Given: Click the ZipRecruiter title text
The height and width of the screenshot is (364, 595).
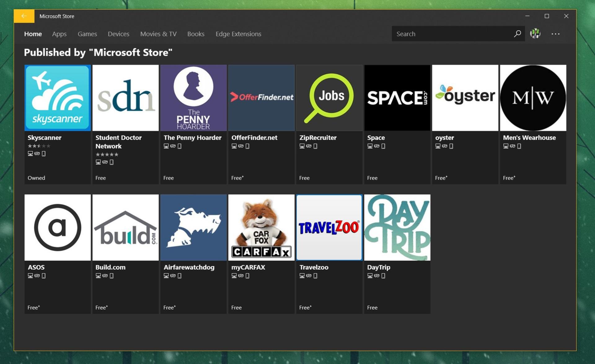Looking at the screenshot, I should 318,138.
